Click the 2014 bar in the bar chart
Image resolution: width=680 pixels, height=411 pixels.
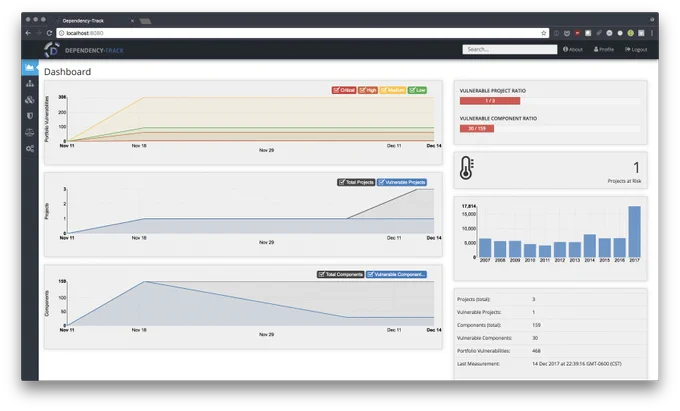[x=590, y=246]
